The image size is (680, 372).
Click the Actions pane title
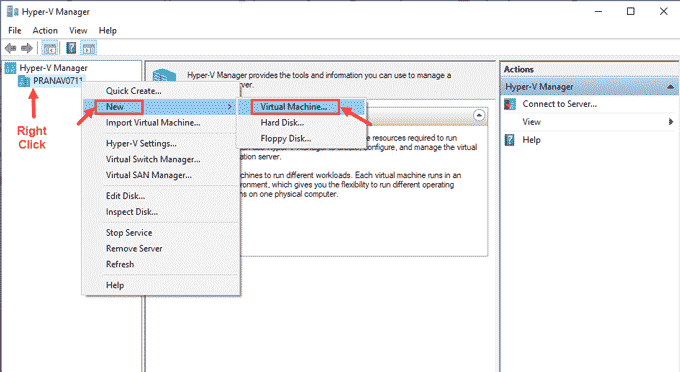click(519, 69)
